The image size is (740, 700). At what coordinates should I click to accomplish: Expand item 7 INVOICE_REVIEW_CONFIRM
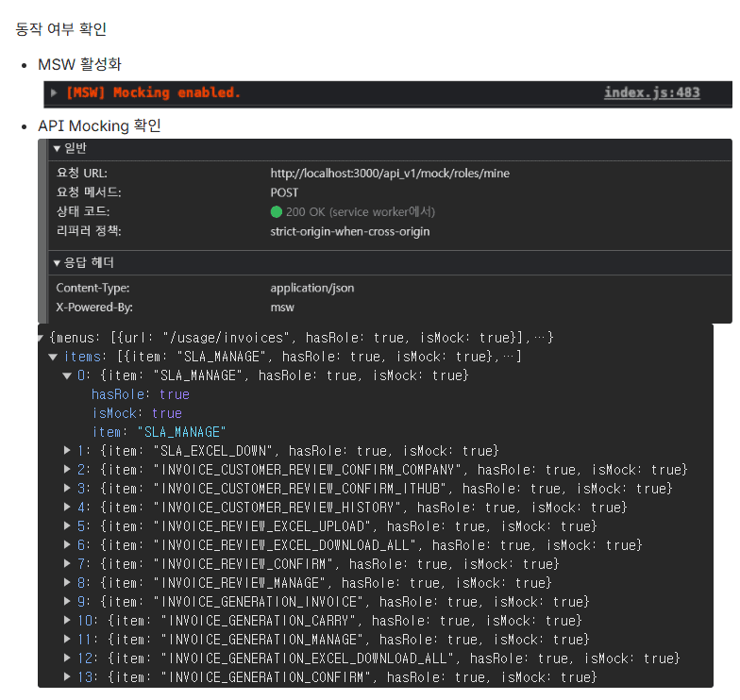(x=67, y=564)
